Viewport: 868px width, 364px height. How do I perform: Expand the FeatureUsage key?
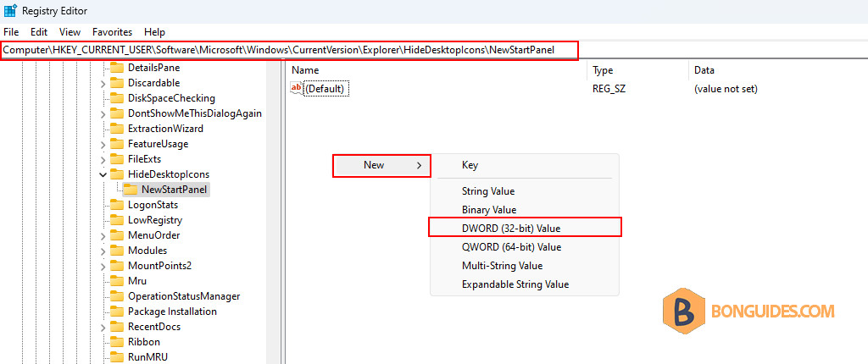tap(103, 145)
